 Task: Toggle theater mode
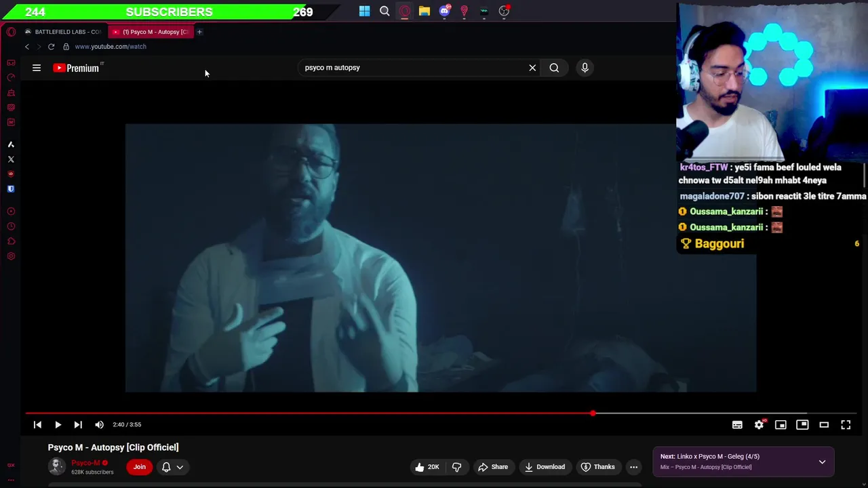point(824,424)
